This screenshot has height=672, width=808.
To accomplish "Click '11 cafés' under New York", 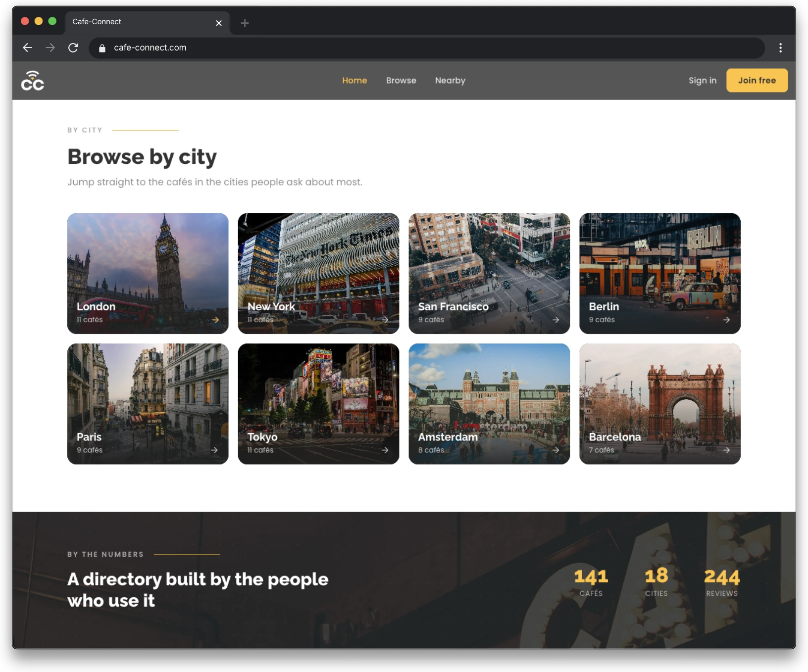I will click(x=260, y=320).
